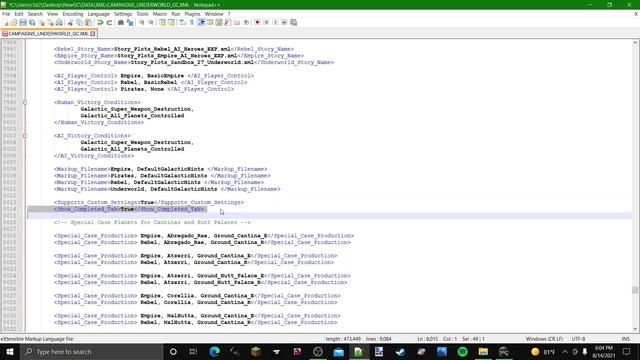This screenshot has height=360, width=640.
Task: Click the vertical scrollbar thumb
Action: point(635,290)
